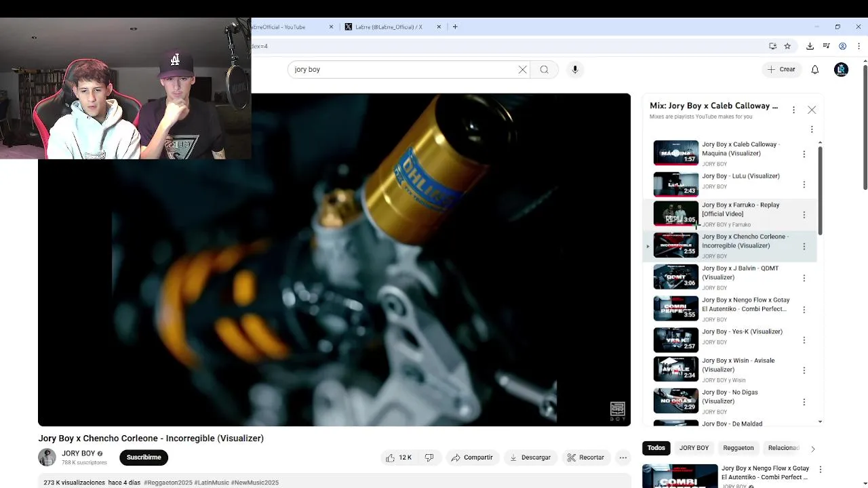Screen dimensions: 868x488
Task: Open JORY BOY channel avatar
Action: pos(47,457)
